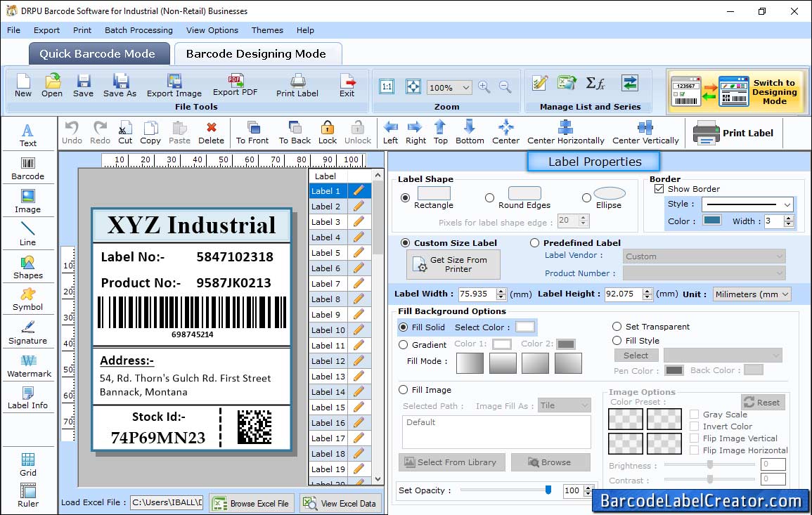Open the Export menu
Viewport: 812px width, 515px height.
tap(46, 30)
